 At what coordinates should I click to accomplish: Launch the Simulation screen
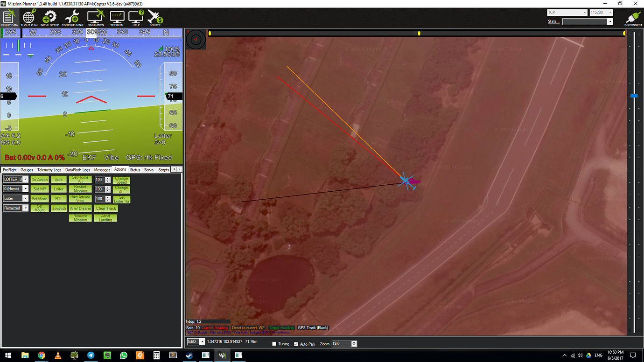click(x=96, y=19)
